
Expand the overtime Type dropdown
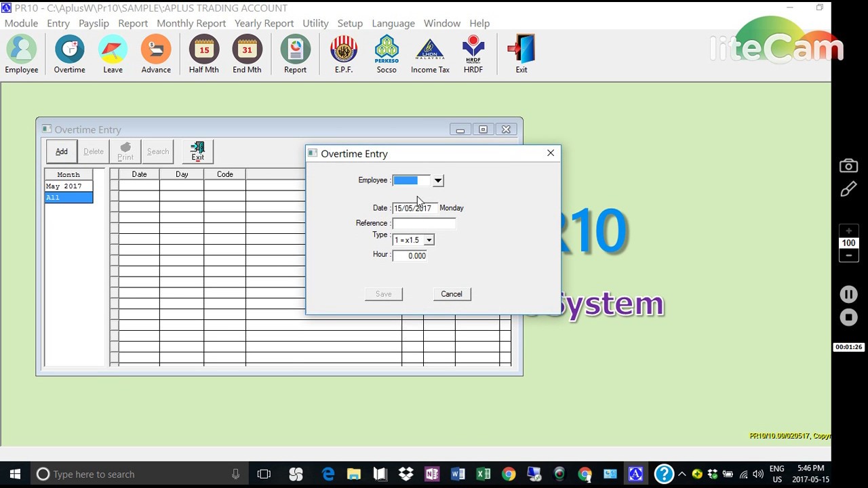coord(429,240)
